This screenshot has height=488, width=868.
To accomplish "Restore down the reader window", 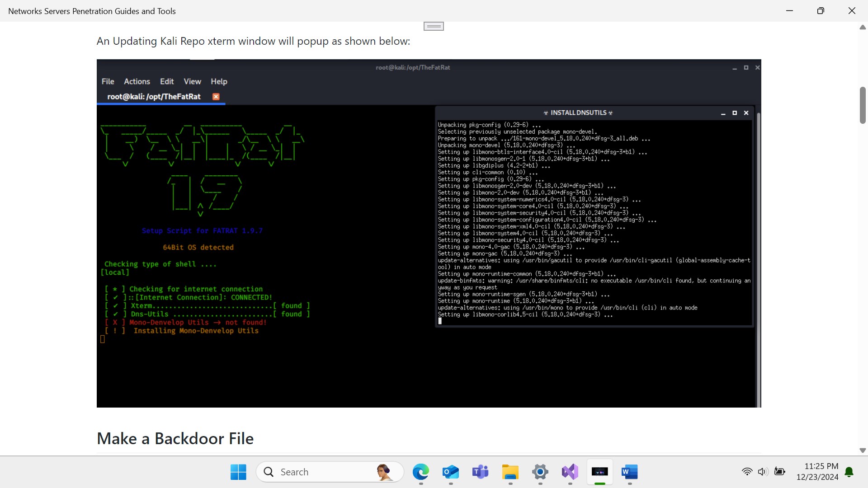I will pos(821,11).
